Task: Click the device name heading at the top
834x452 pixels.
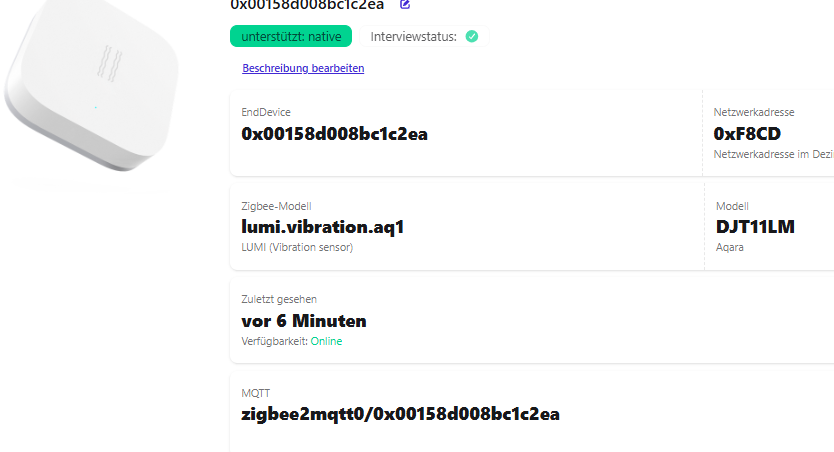Action: pos(307,5)
